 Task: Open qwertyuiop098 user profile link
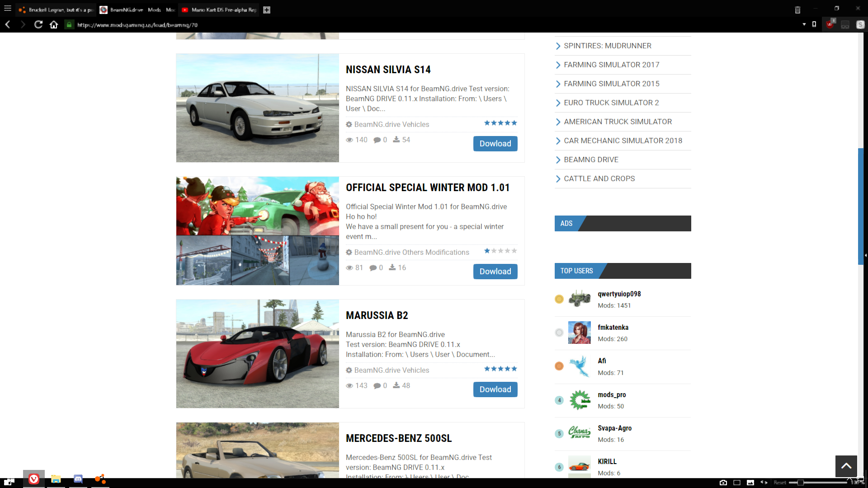(x=619, y=294)
